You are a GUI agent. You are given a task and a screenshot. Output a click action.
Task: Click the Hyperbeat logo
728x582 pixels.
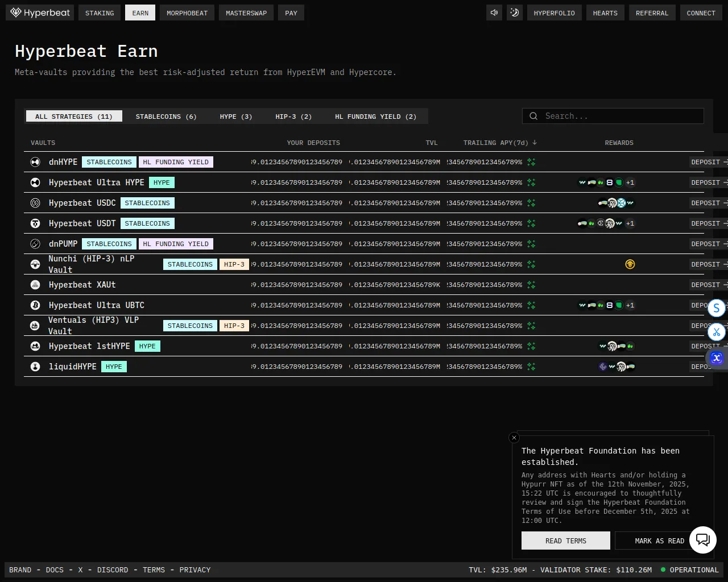point(40,13)
